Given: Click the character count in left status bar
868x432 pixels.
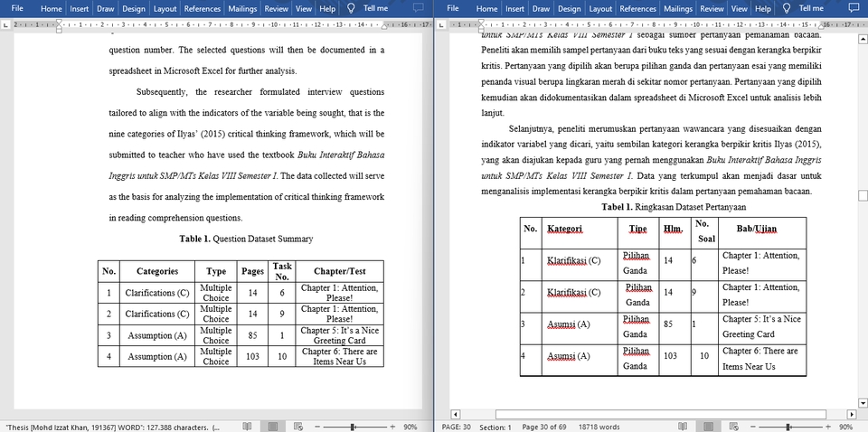Looking at the screenshot, I should 112,427.
